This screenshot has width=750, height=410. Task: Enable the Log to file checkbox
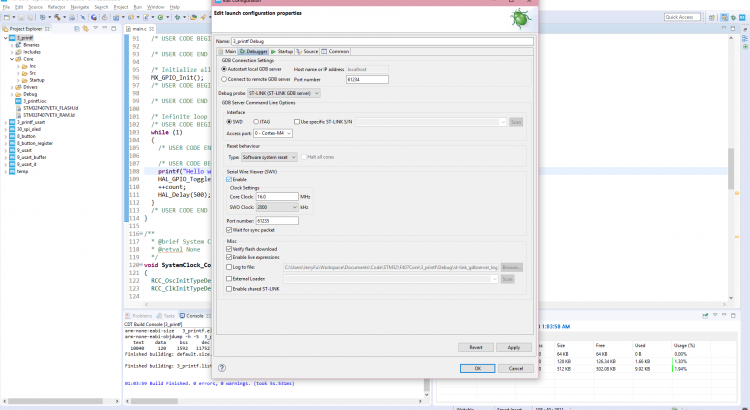pyautogui.click(x=229, y=267)
